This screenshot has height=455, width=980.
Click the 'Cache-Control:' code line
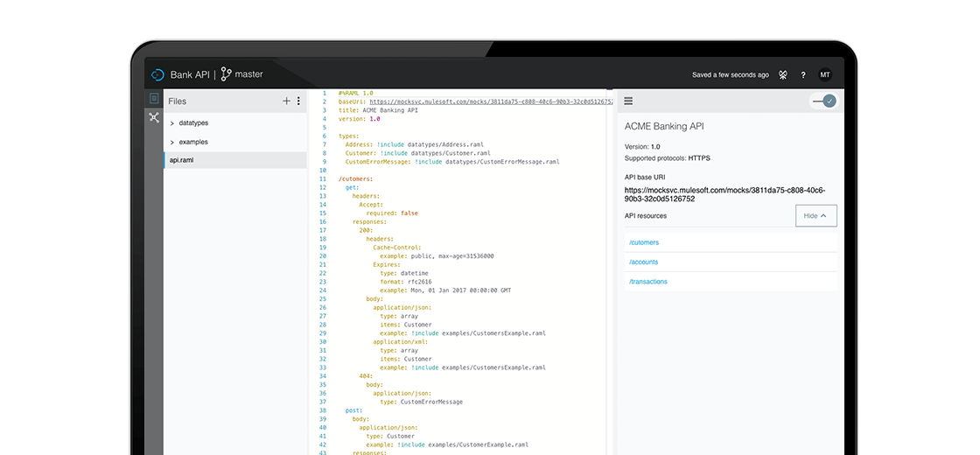pyautogui.click(x=397, y=248)
